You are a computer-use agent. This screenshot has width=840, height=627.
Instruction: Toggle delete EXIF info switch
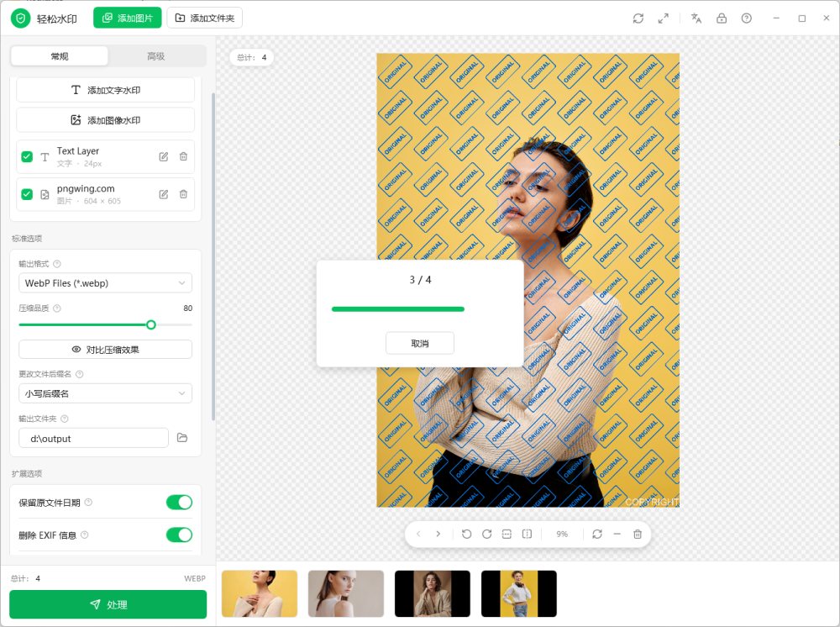(x=179, y=535)
